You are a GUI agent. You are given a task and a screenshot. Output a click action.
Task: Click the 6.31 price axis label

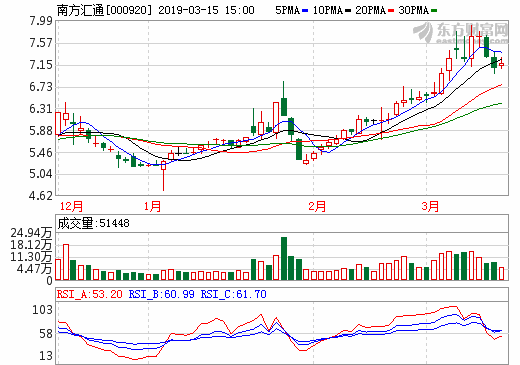[41, 109]
